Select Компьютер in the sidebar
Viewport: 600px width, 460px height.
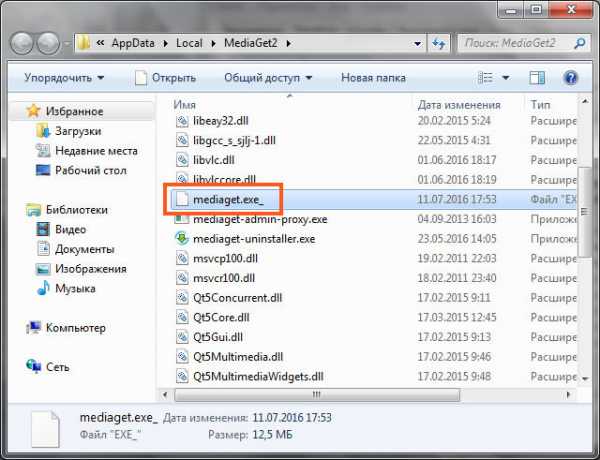tap(75, 328)
